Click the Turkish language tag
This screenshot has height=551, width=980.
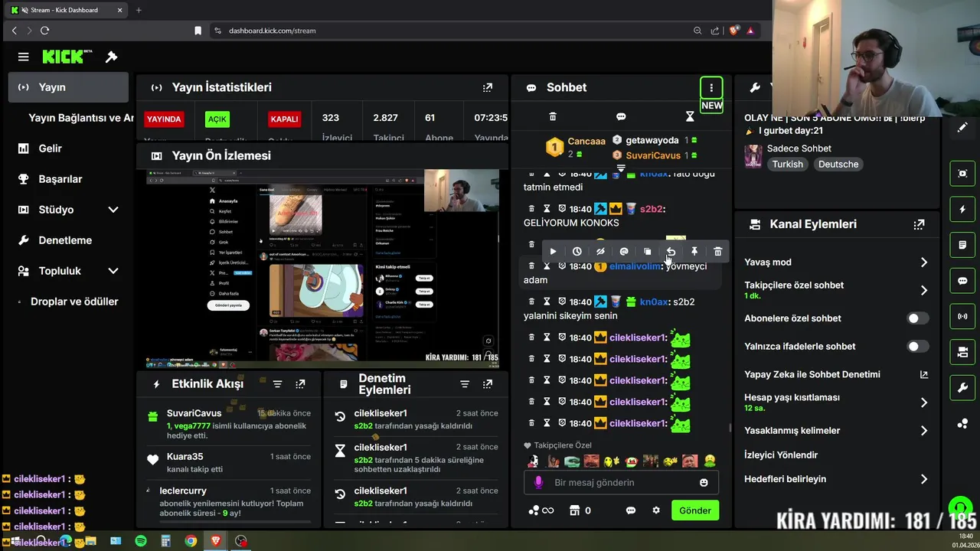[x=788, y=164]
